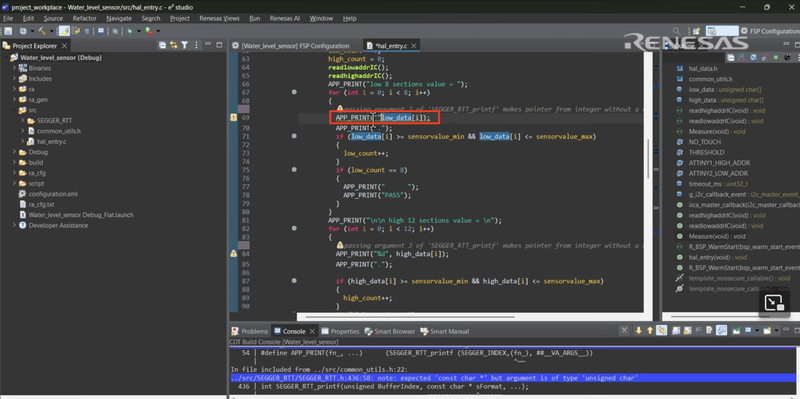Expand the SEGGER_RTT folder
This screenshot has width=800, height=399.
point(23,120)
